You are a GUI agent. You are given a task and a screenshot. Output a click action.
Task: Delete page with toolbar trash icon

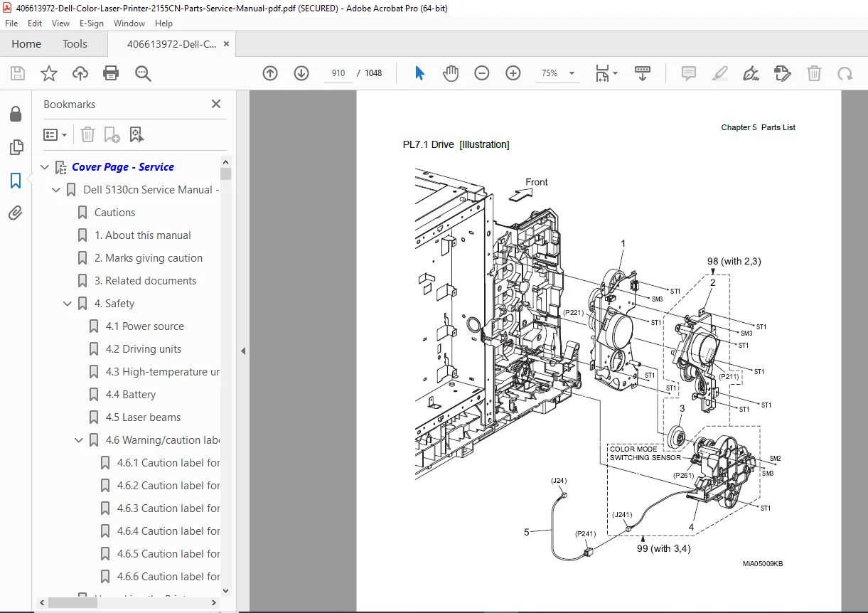[x=814, y=73]
